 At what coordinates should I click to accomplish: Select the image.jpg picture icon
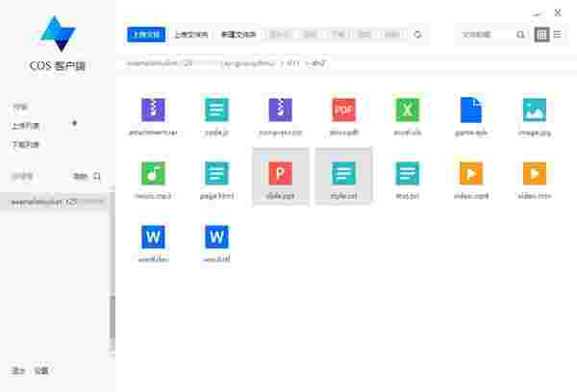[535, 110]
